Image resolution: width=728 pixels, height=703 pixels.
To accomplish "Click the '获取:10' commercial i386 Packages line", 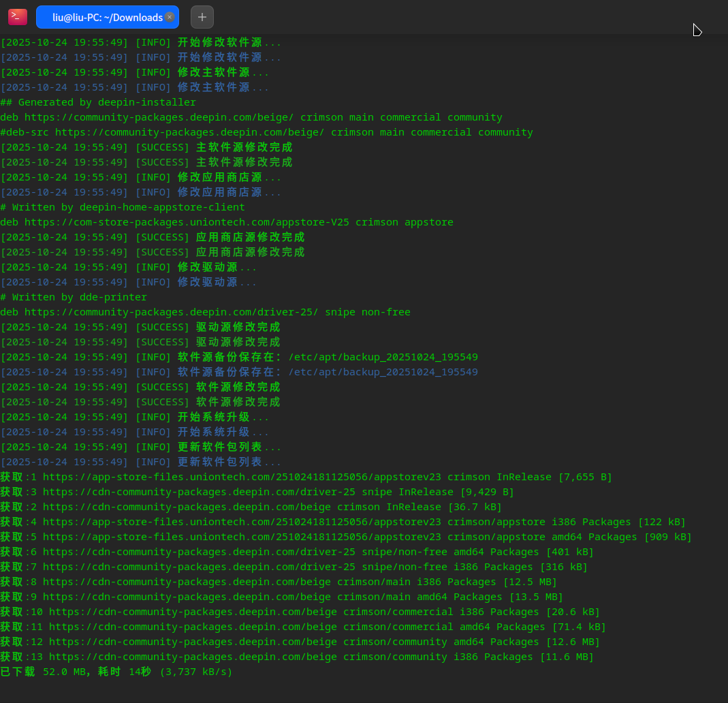I will tap(300, 612).
